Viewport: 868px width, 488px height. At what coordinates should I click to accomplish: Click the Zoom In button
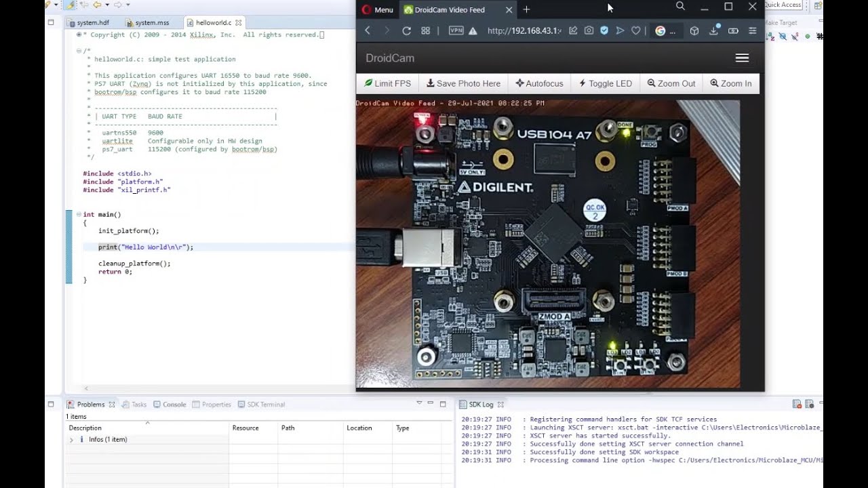(x=731, y=83)
